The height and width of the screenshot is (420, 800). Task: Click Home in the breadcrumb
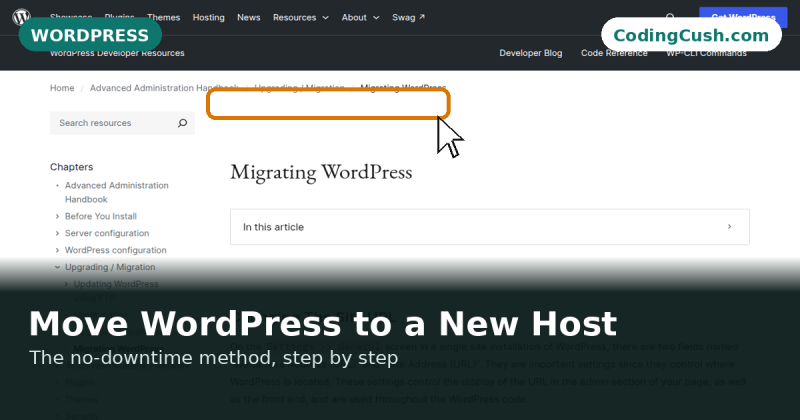[x=62, y=88]
